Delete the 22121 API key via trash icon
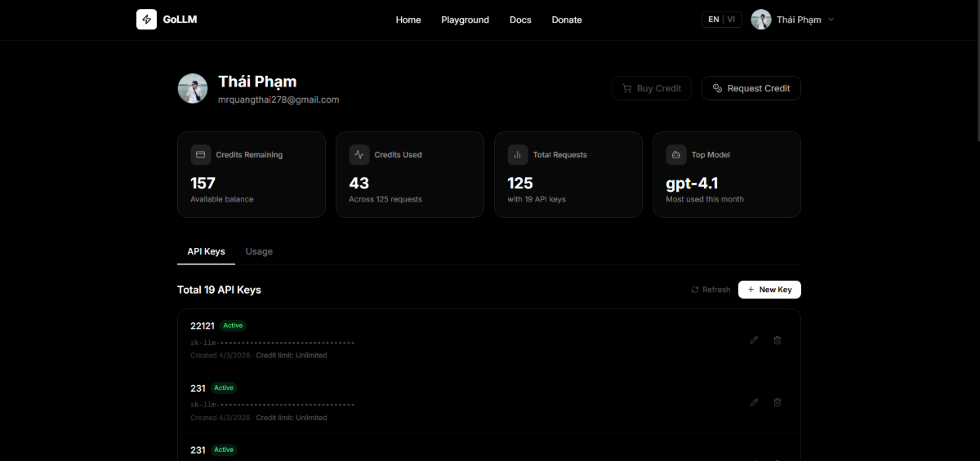This screenshot has width=980, height=461. tap(777, 340)
